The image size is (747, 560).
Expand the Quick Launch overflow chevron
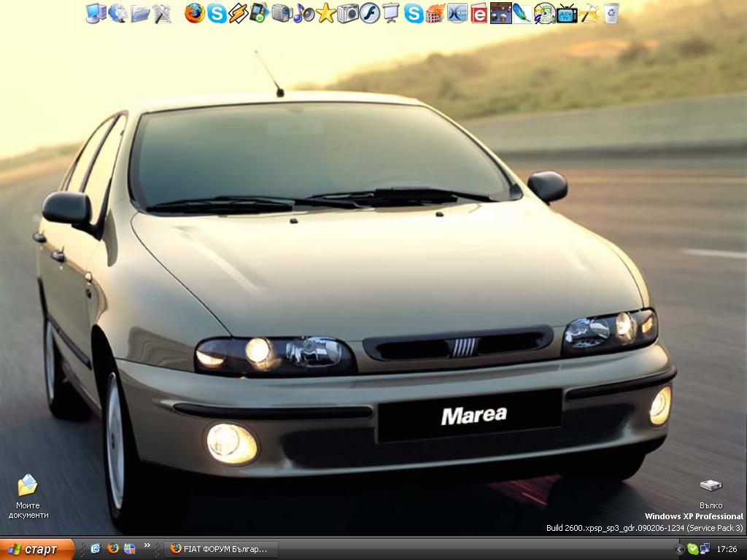point(147,545)
